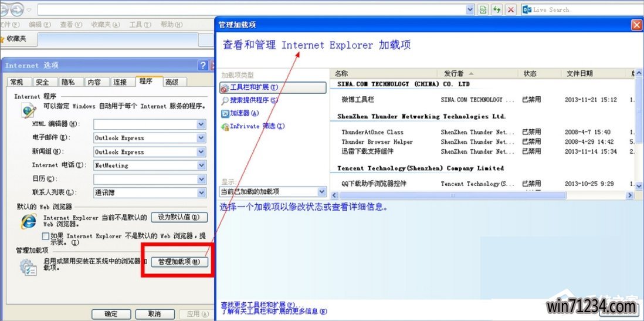Switch to the 高级 tab
The width and height of the screenshot is (644, 321).
(172, 82)
